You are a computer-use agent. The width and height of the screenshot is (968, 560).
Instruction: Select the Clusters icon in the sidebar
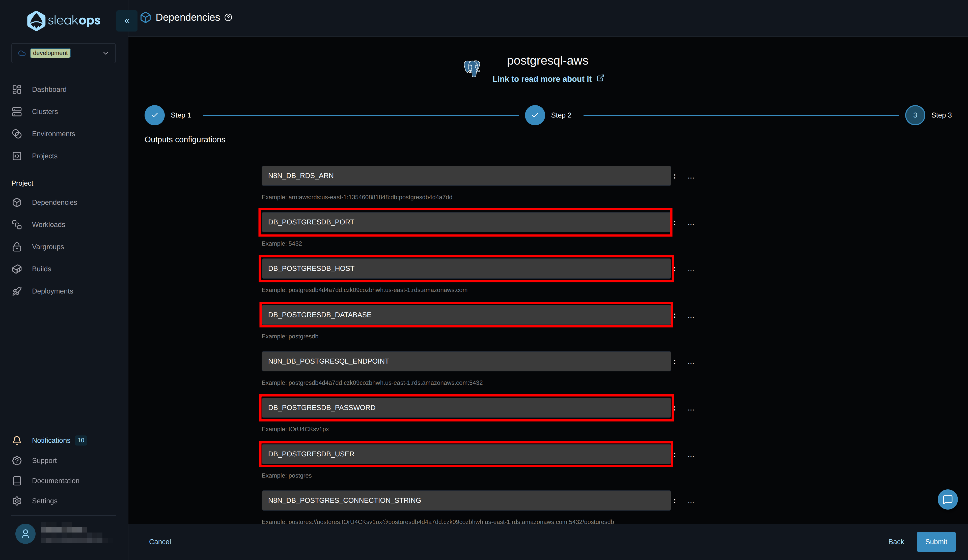click(x=17, y=111)
